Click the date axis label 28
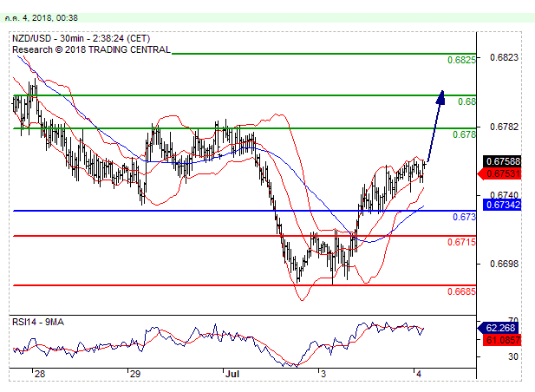Image resolution: width=535 pixels, height=392 pixels. [x=40, y=375]
